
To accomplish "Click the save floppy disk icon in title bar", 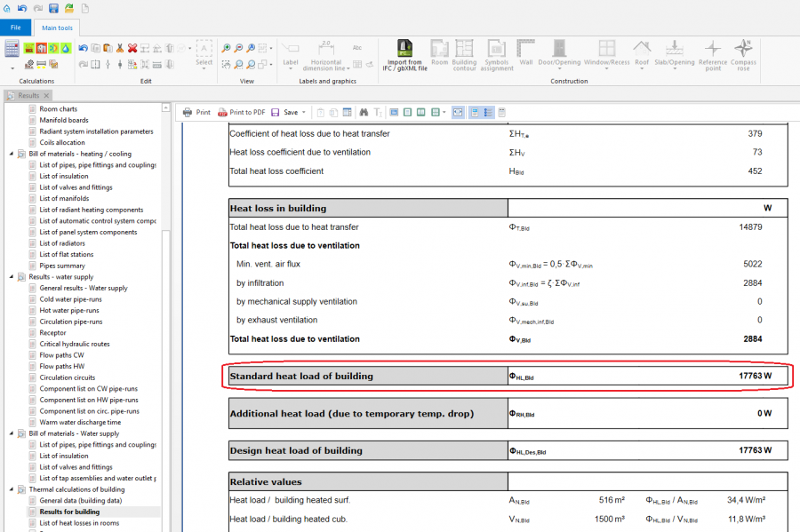I will [53, 8].
